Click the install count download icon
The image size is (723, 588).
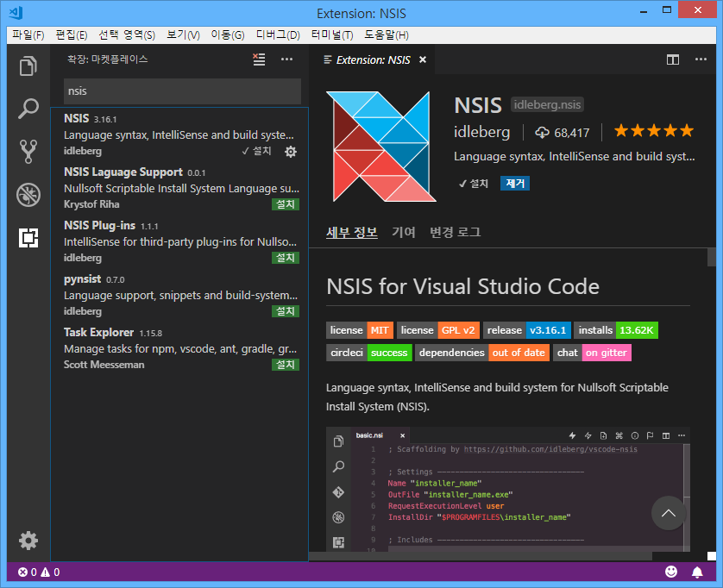tap(542, 133)
